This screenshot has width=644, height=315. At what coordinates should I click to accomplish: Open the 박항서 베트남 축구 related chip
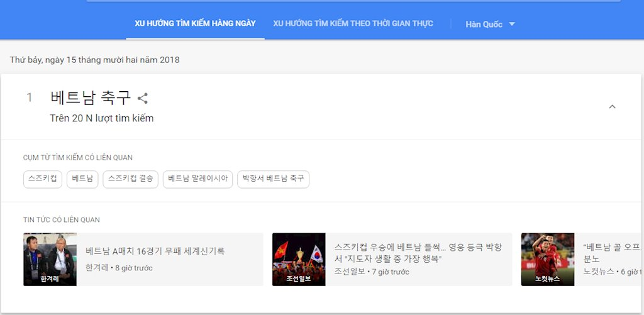[x=273, y=179]
